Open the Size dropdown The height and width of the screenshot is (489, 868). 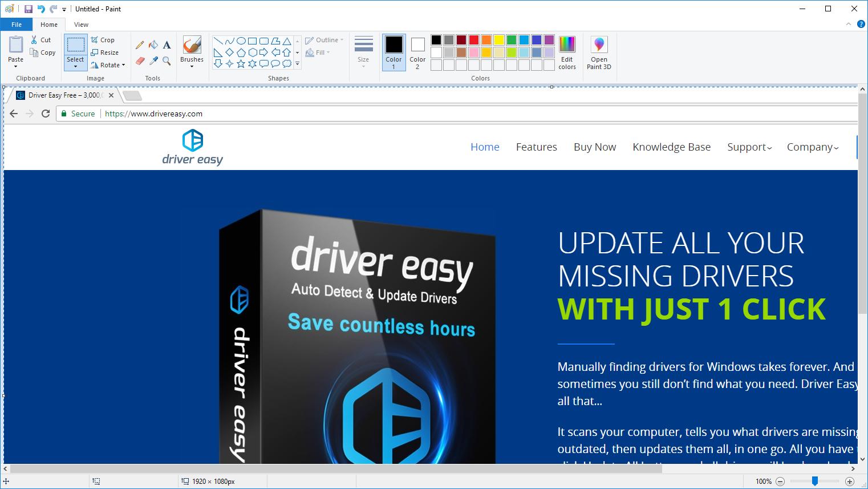[x=363, y=51]
